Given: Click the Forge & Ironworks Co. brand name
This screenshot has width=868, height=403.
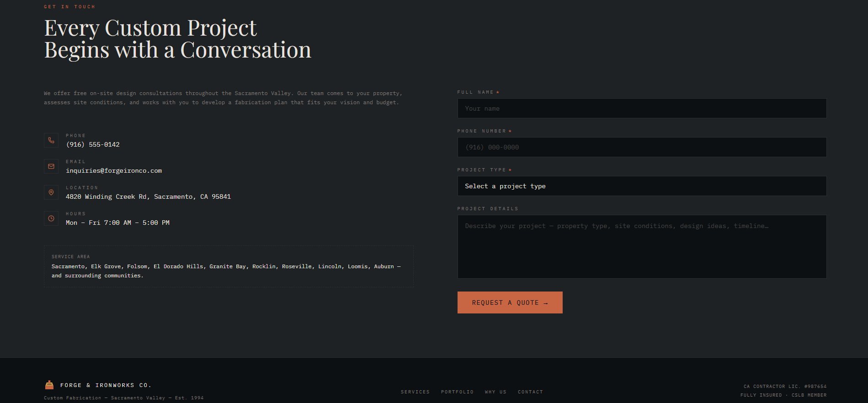Looking at the screenshot, I should coord(106,385).
